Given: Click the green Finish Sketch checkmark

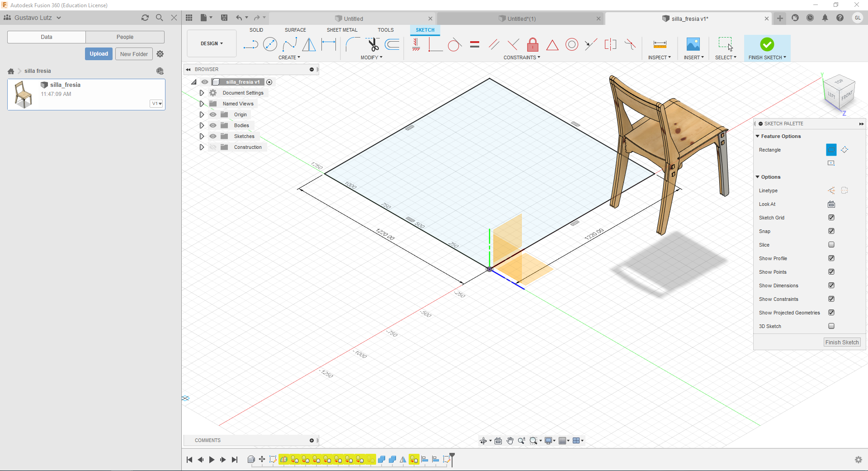Looking at the screenshot, I should pyautogui.click(x=767, y=44).
